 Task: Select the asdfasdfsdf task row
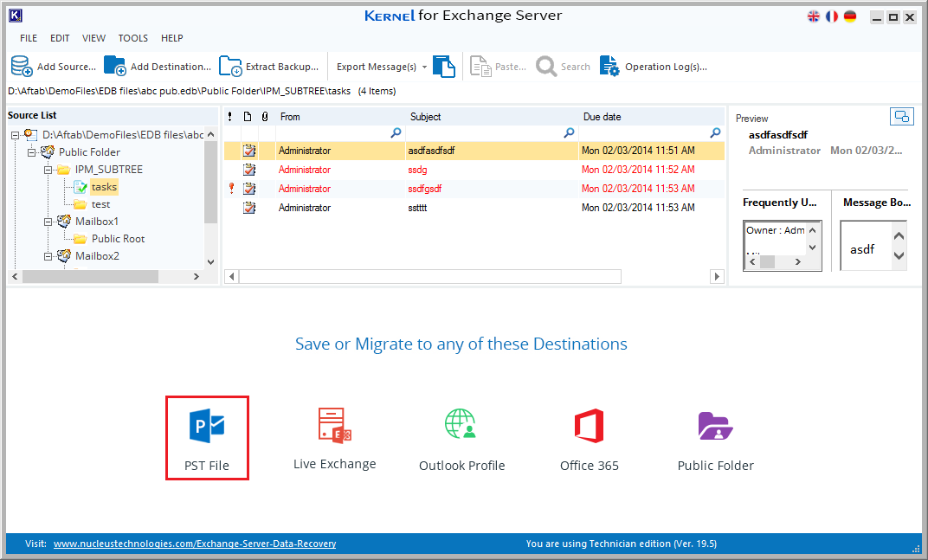coord(474,151)
